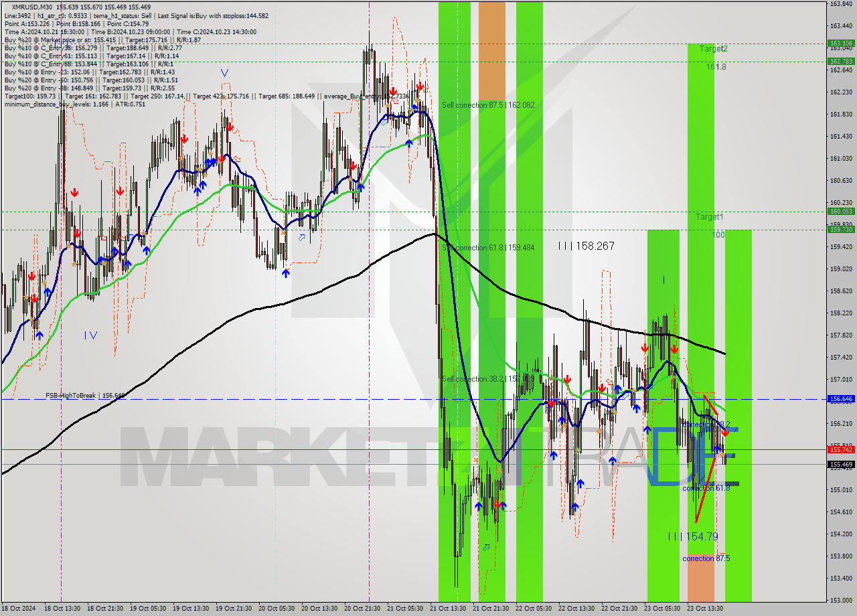
Task: Select the Line:3492 info line
Action: tap(137, 15)
